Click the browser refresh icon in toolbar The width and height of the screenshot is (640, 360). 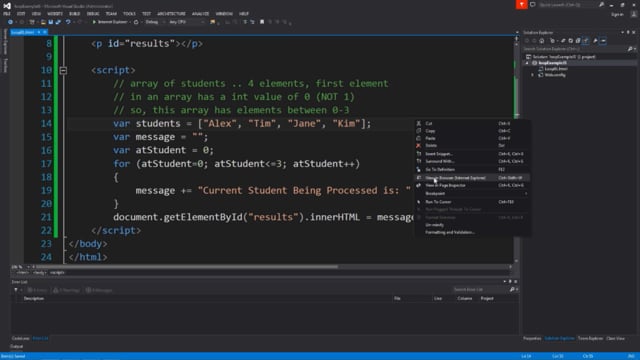pos(136,22)
